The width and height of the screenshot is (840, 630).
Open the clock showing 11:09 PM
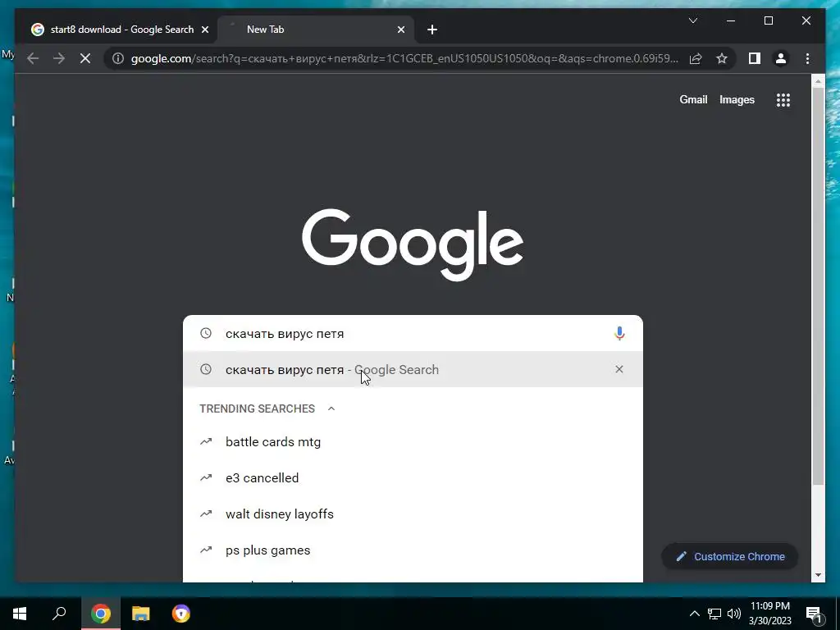point(770,614)
